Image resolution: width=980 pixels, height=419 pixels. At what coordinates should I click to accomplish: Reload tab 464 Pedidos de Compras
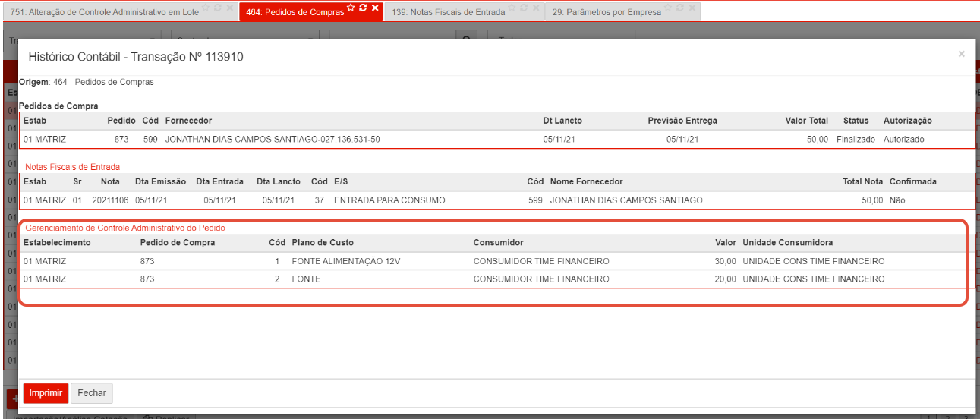coord(363,8)
